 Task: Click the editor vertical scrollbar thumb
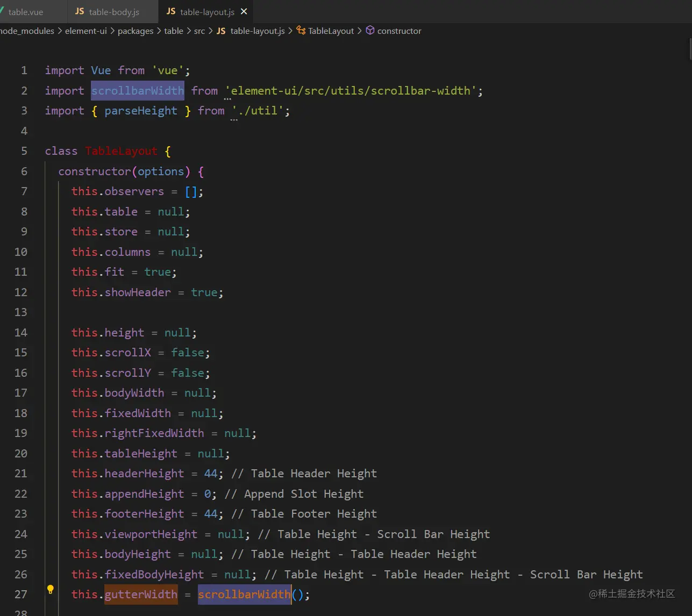690,49
